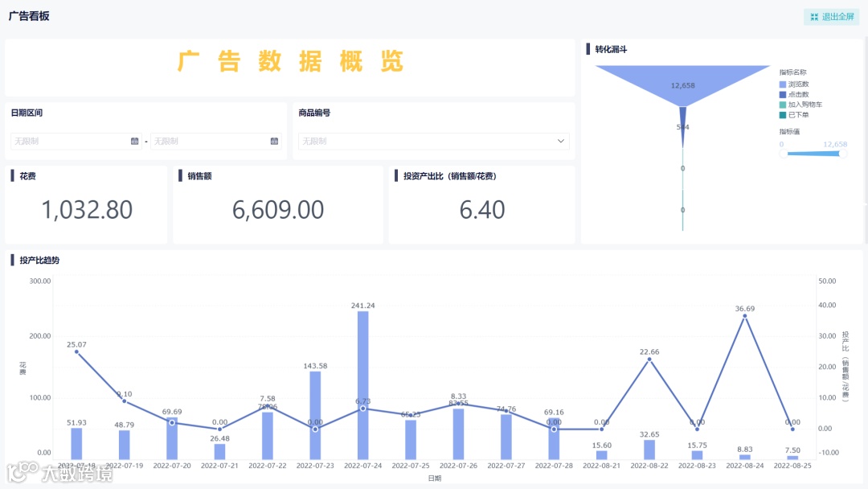Open the product number selection list
Screen dimensions: 868x489
(434, 141)
